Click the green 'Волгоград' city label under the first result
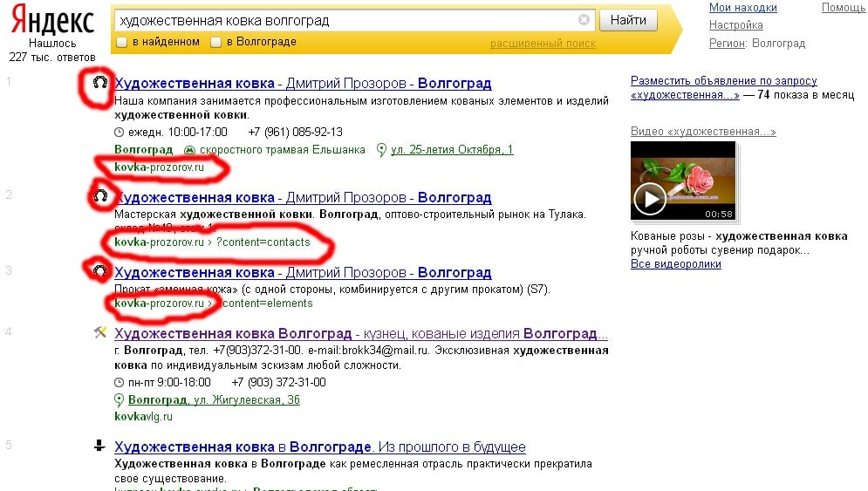Viewport: 868px width, 491px height. point(143,149)
